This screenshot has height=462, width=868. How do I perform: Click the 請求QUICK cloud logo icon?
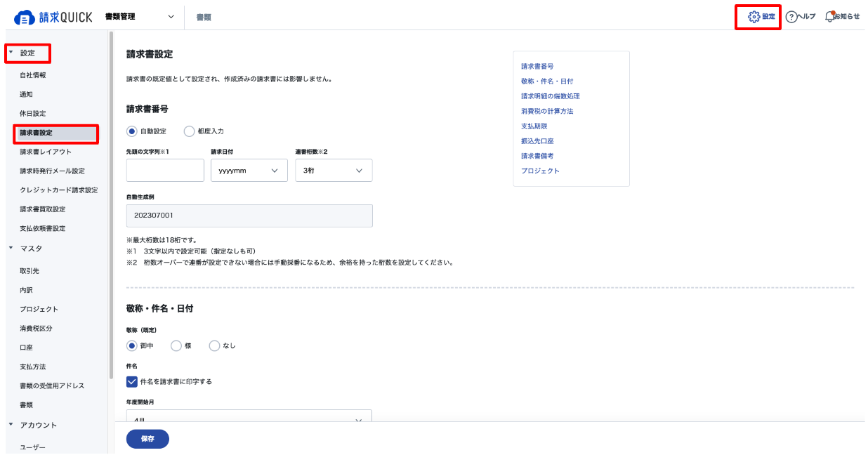tap(25, 17)
